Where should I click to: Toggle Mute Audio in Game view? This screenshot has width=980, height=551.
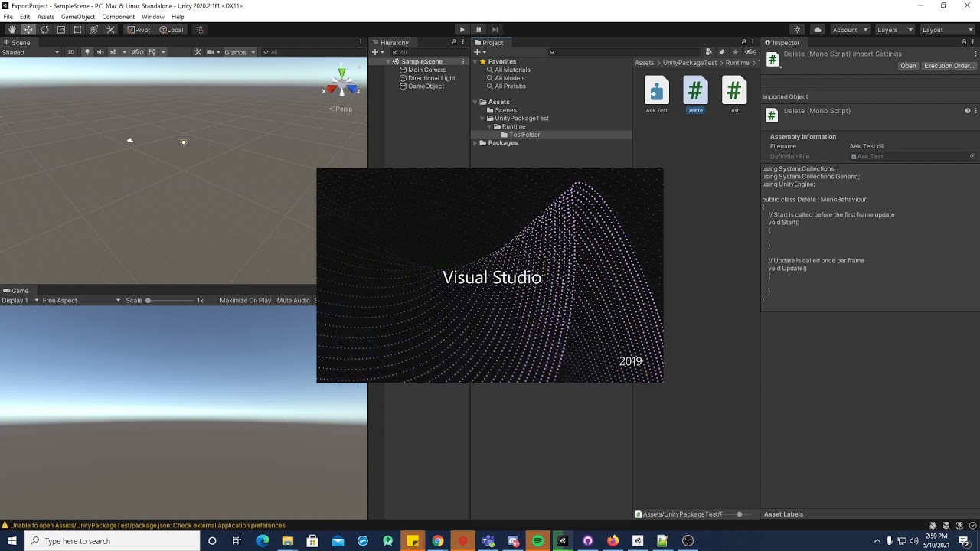293,301
